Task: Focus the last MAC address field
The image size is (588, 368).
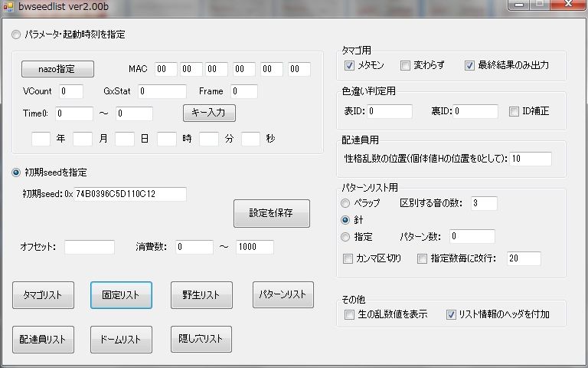Action: click(299, 69)
